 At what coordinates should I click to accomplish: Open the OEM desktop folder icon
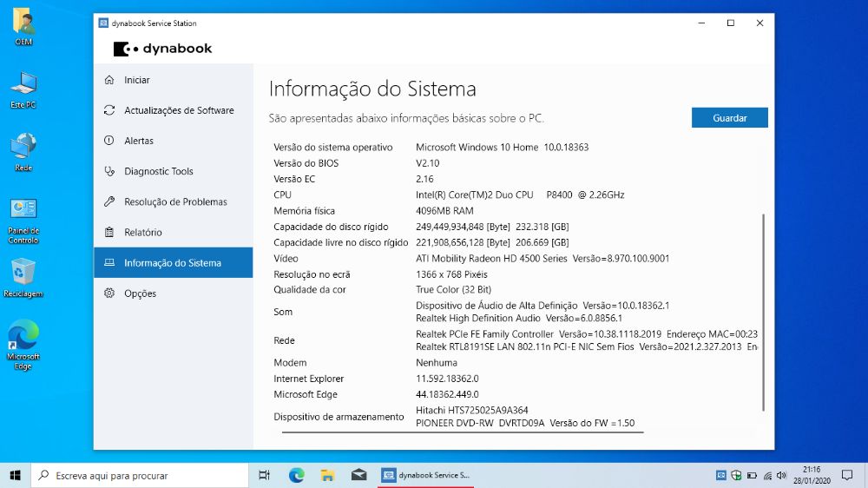point(23,26)
